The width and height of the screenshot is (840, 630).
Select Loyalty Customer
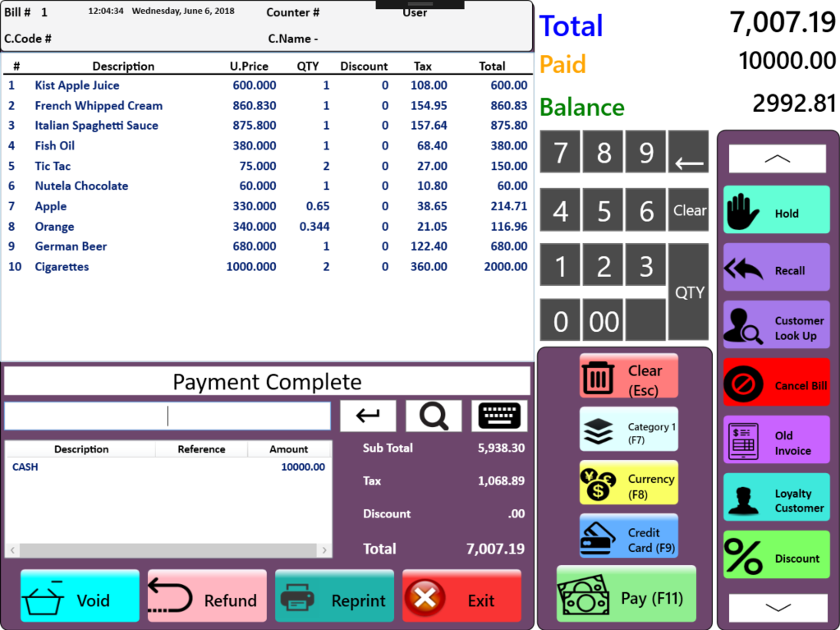pyautogui.click(x=776, y=497)
